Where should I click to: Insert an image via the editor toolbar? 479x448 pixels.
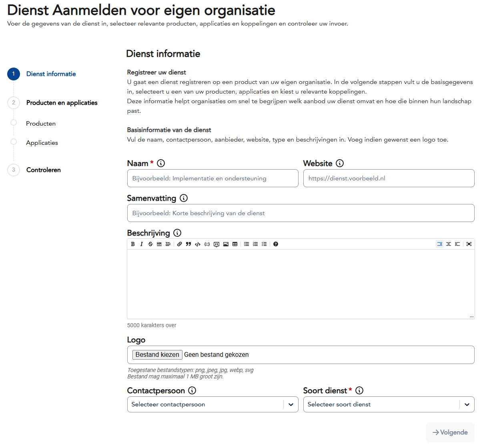click(x=226, y=244)
